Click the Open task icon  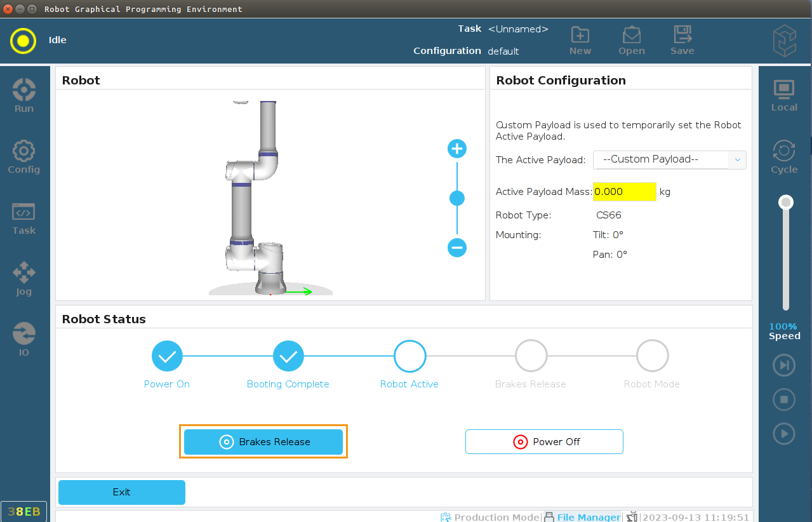click(631, 41)
